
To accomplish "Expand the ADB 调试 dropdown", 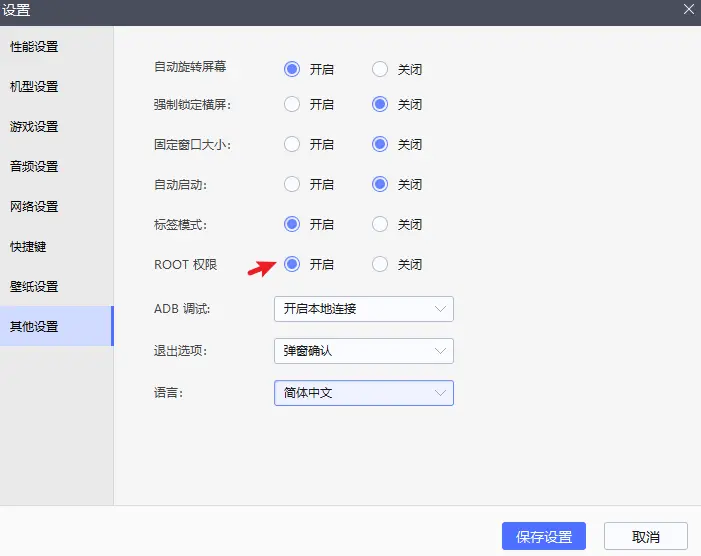I will (364, 309).
